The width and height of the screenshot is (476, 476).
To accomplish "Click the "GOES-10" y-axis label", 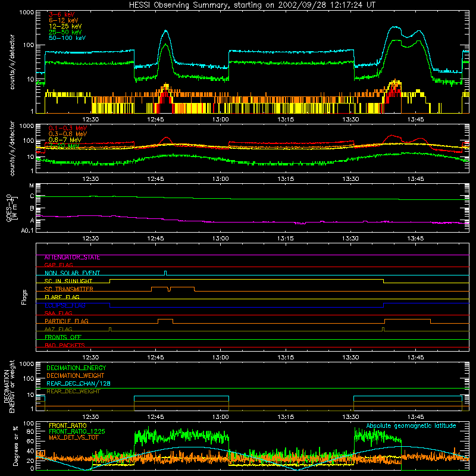I will pos(8,208).
